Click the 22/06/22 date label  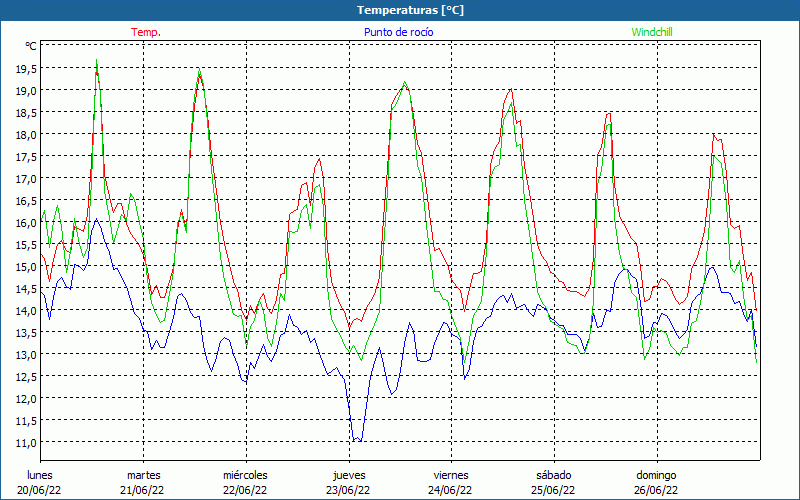245,490
